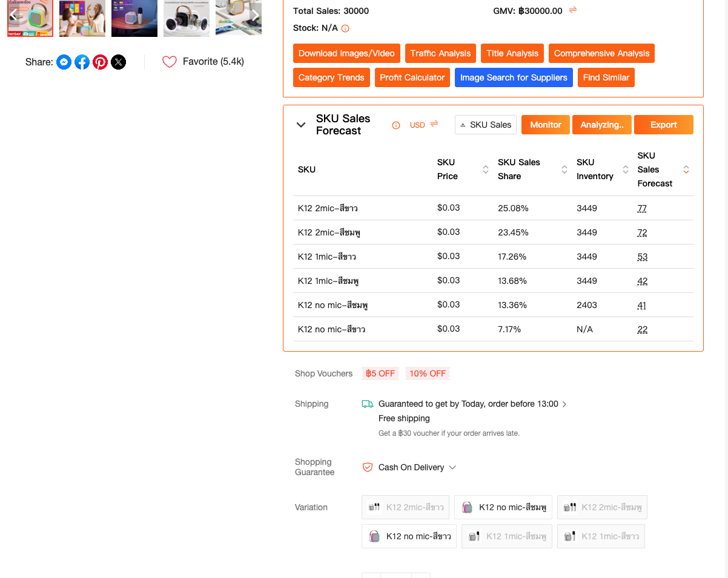The height and width of the screenshot is (578, 728).
Task: Sort table by SKU Price
Action: pos(485,169)
